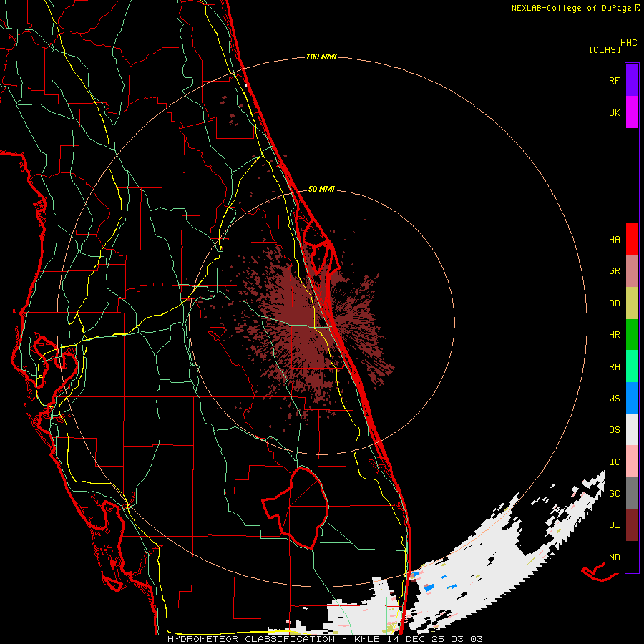Click the 100 NMI range ring label
Viewport: 644px width, 644px height.
321,57
